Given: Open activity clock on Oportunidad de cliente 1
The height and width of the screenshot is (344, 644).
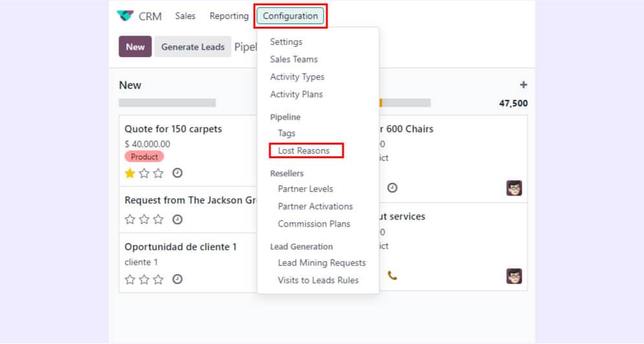Looking at the screenshot, I should click(177, 279).
